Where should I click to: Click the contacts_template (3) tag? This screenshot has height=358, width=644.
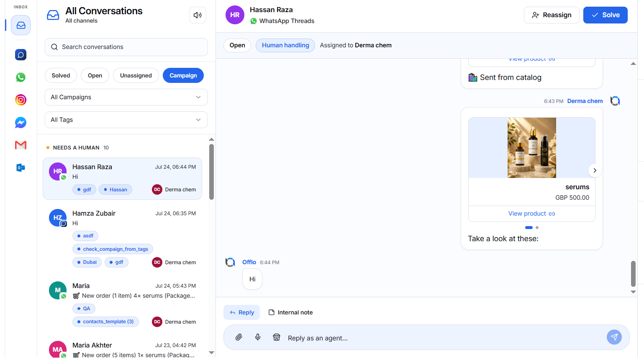tap(105, 322)
